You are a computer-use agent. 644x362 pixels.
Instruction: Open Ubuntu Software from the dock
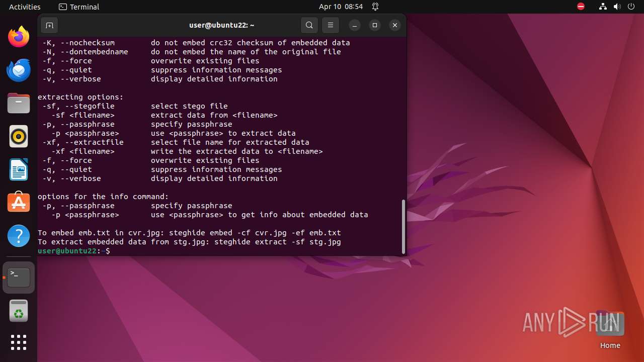point(19,203)
